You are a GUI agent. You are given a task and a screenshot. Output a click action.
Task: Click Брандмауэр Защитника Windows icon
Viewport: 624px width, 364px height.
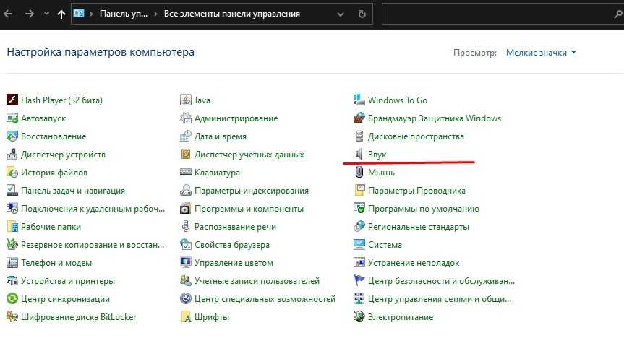359,118
